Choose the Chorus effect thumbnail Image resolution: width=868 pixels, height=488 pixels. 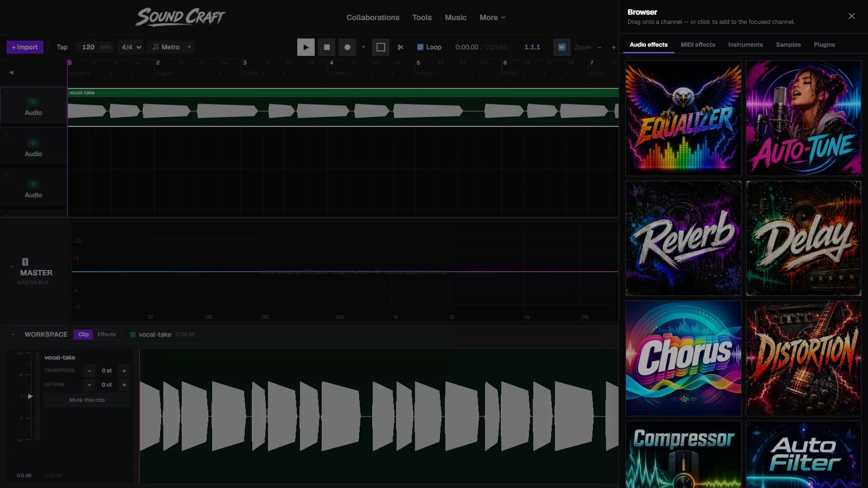point(684,358)
